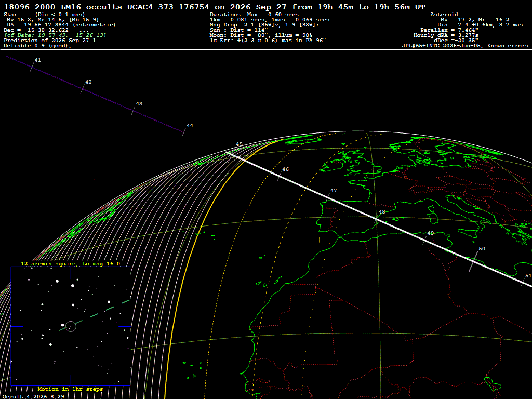Click the circled target star in chart
The width and height of the screenshot is (532, 399).
point(71,326)
